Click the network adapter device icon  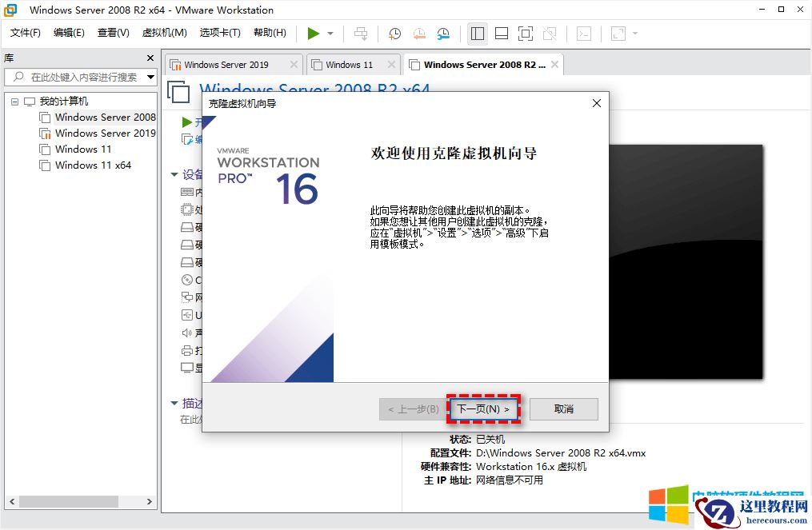click(187, 297)
